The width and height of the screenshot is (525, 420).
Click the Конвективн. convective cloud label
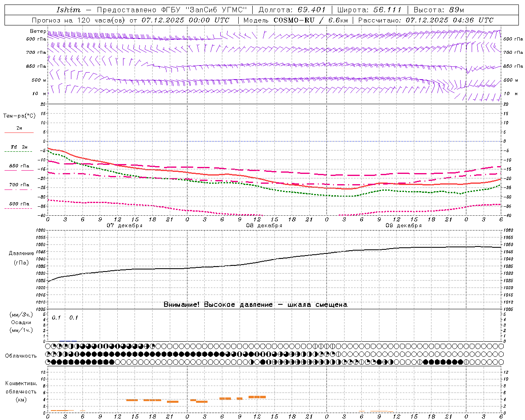click(21, 383)
